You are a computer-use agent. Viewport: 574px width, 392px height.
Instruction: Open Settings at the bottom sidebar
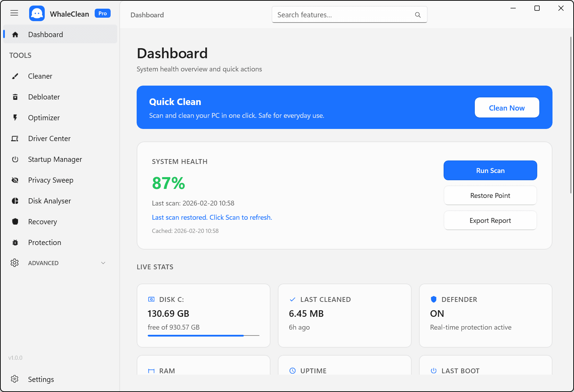pyautogui.click(x=41, y=379)
